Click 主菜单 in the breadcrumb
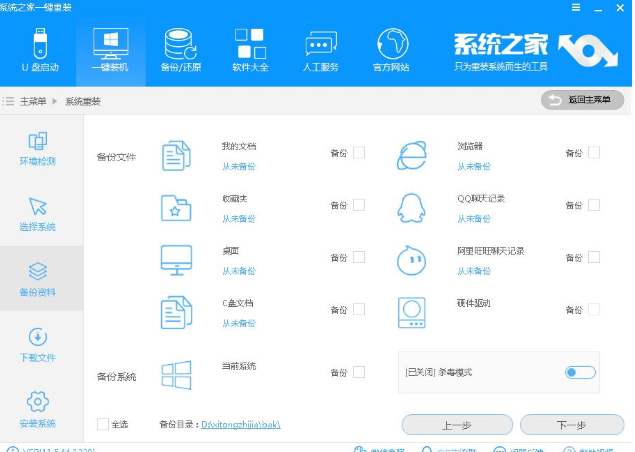This screenshot has height=452, width=635. 33,101
